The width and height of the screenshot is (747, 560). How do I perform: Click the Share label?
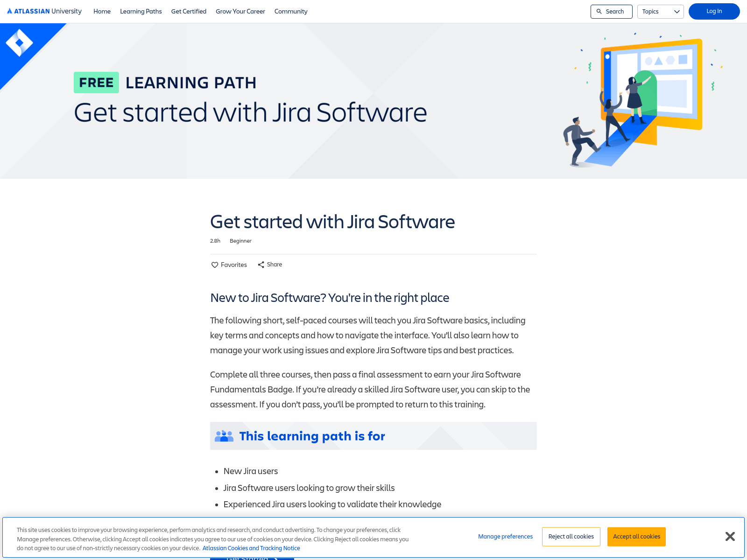click(x=275, y=264)
